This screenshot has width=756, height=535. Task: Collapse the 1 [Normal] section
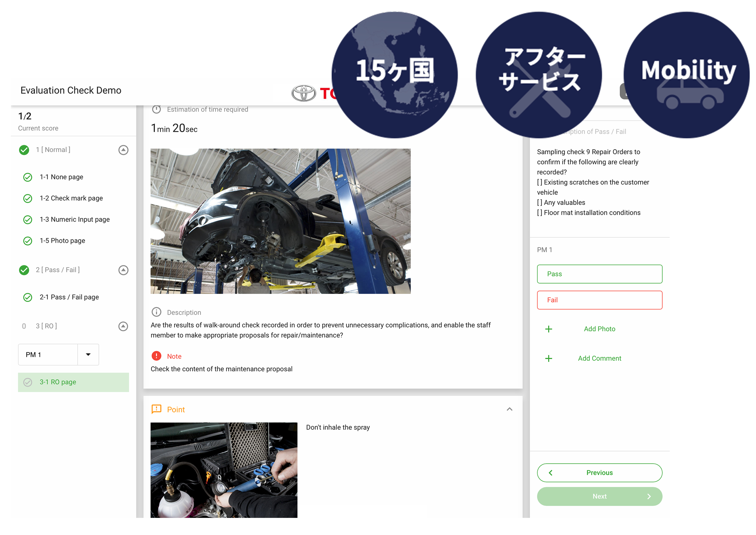click(x=124, y=150)
